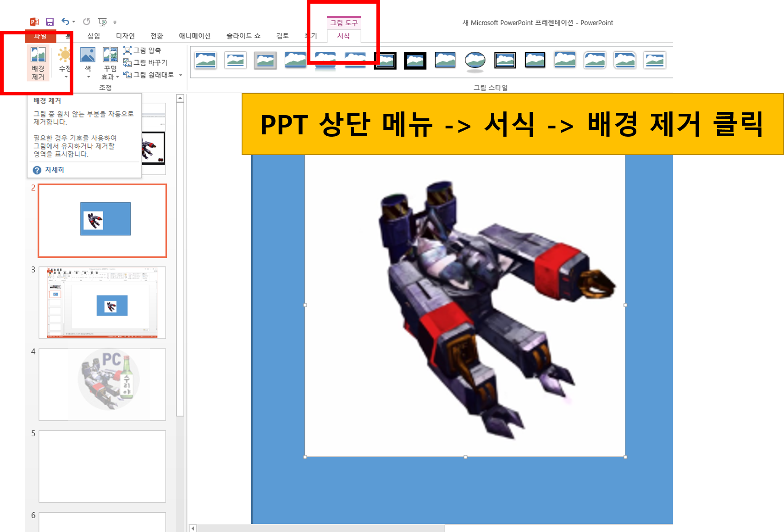This screenshot has width=784, height=532.
Task: Switch to the 전환 tab
Action: tap(157, 36)
